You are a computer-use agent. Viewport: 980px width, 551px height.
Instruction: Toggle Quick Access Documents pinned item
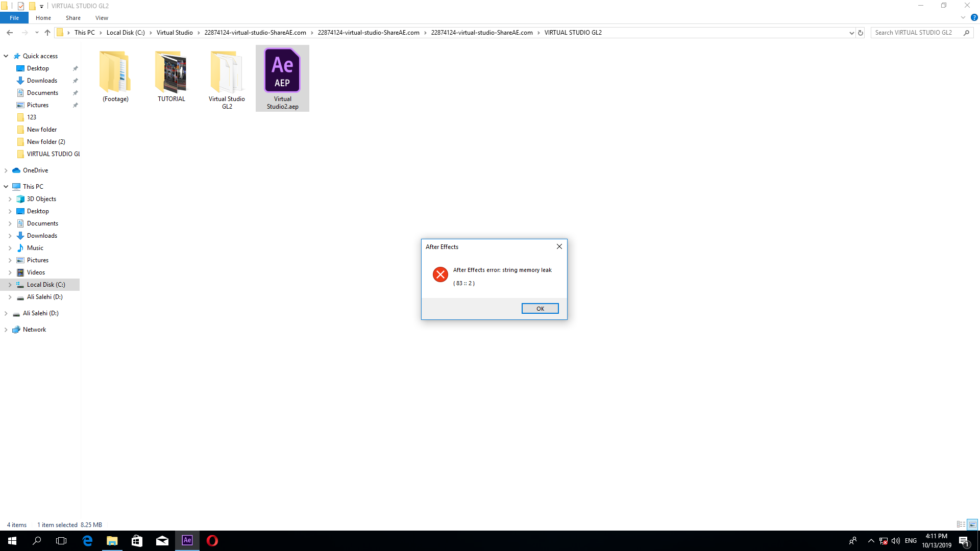[76, 93]
